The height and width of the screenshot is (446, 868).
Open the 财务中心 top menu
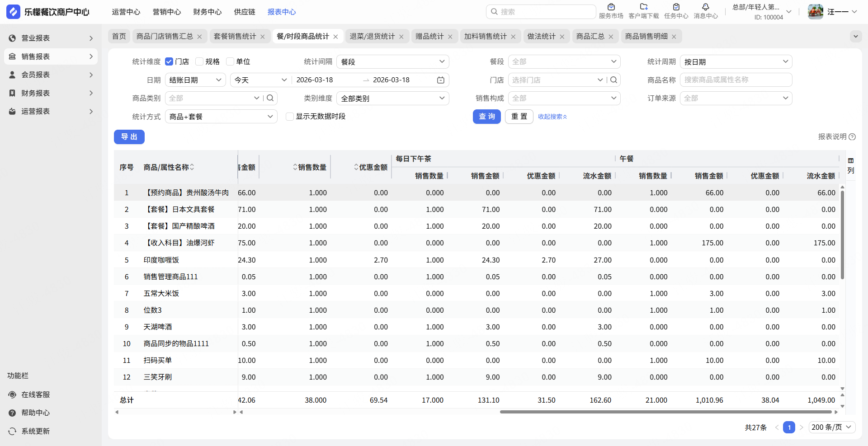click(207, 12)
